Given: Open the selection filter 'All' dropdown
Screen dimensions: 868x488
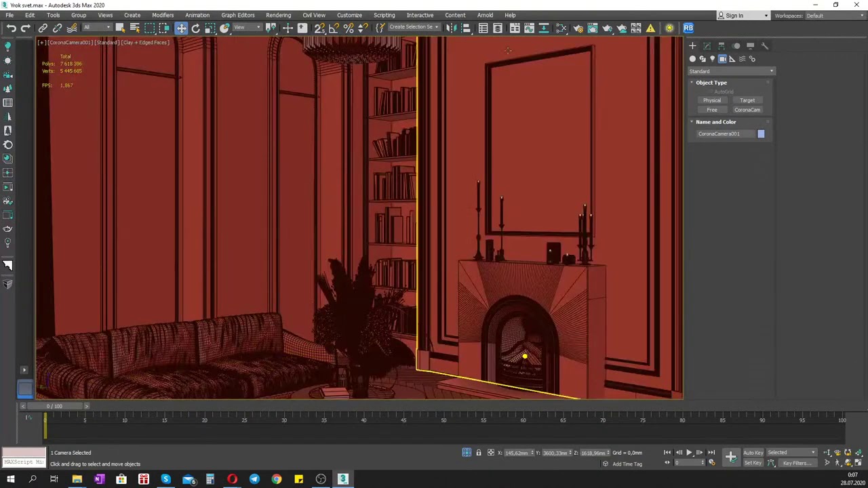Looking at the screenshot, I should pyautogui.click(x=96, y=28).
